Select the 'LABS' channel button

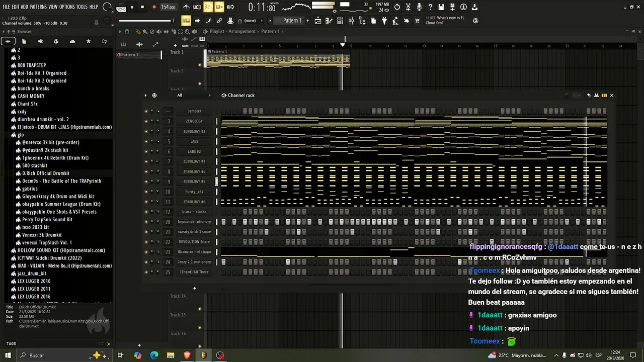click(x=194, y=141)
